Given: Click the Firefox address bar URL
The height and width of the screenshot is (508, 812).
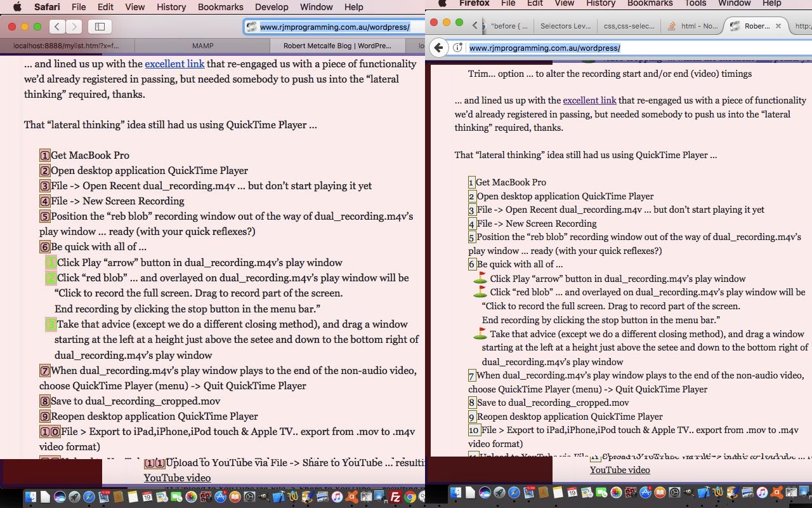Looking at the screenshot, I should click(544, 48).
